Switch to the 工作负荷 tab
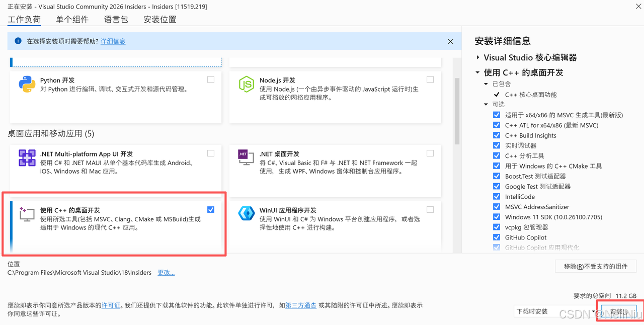The width and height of the screenshot is (644, 325). pyautogui.click(x=24, y=19)
